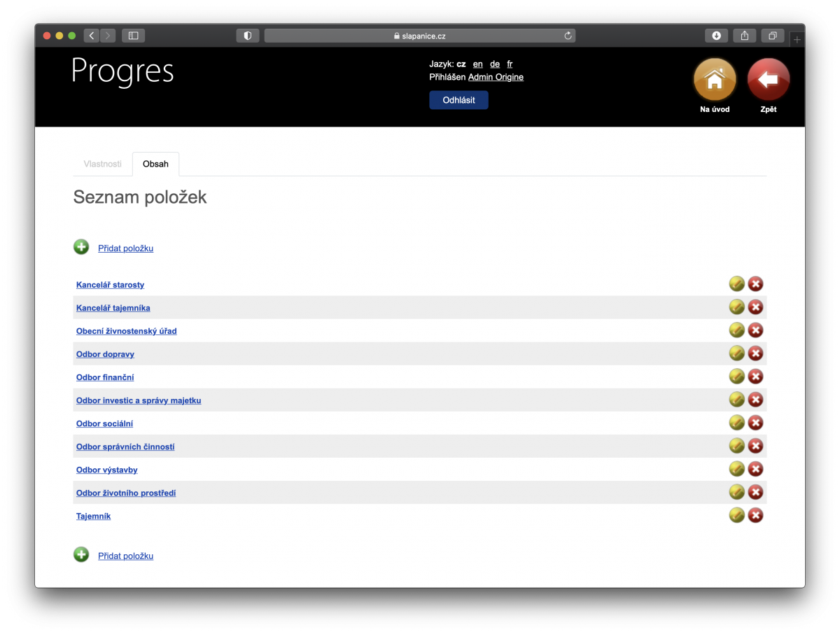
Task: Click the slapanice.cz address bar
Action: click(x=419, y=36)
